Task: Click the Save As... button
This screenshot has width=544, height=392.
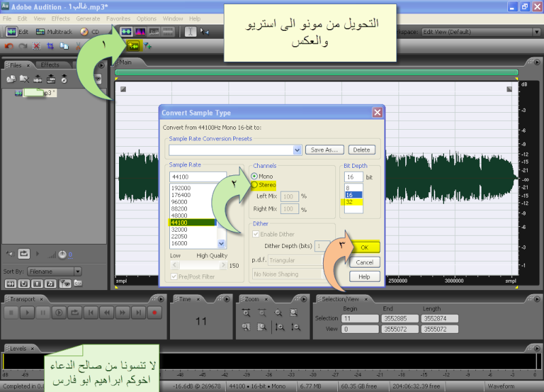Action: 324,149
